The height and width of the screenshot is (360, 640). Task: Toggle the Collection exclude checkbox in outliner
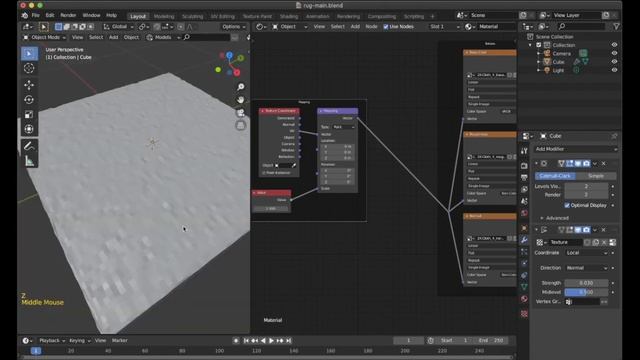pyautogui.click(x=539, y=45)
